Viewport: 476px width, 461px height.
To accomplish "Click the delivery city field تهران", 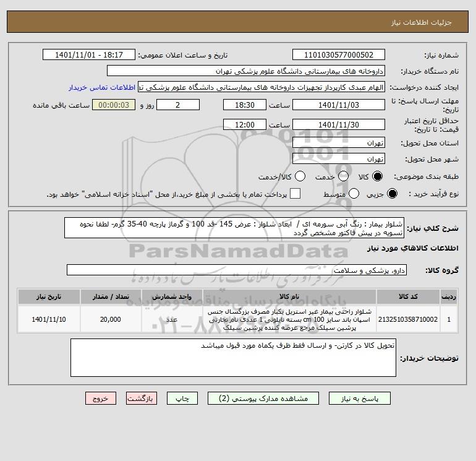I will (339, 158).
